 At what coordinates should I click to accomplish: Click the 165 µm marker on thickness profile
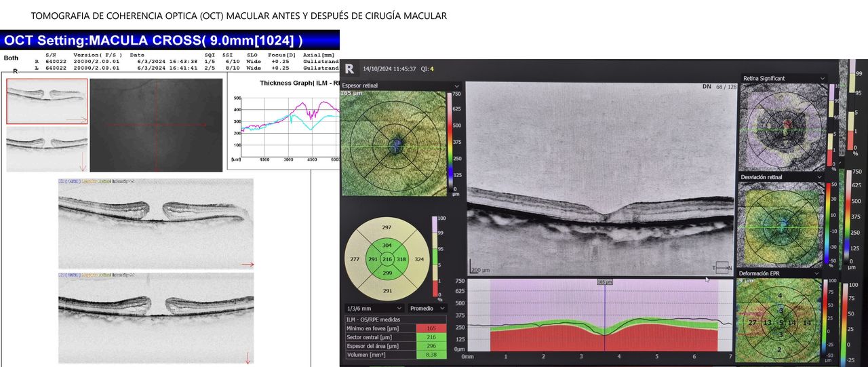605,281
